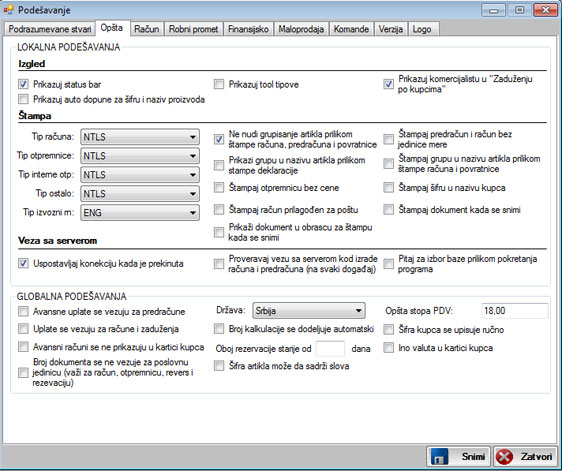Image resolution: width=562 pixels, height=471 pixels.
Task: Click the Podešavanje window app icon
Action: (x=9, y=10)
